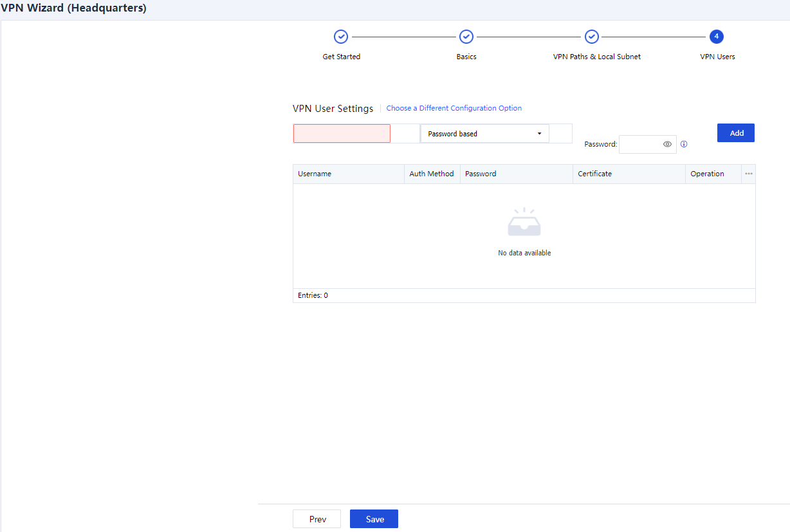790x532 pixels.
Task: Click the Get Started step checkmark icon
Action: coord(341,37)
